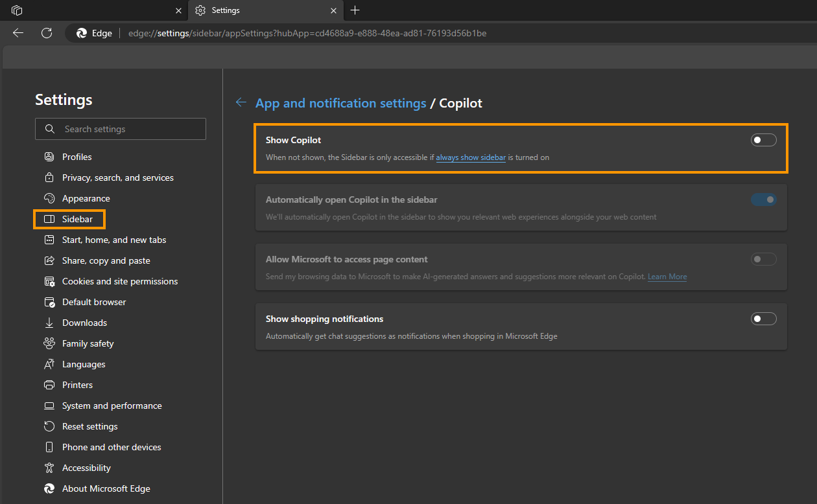Toggle Automatically open Copilot in sidebar
The width and height of the screenshot is (817, 504).
(x=763, y=200)
